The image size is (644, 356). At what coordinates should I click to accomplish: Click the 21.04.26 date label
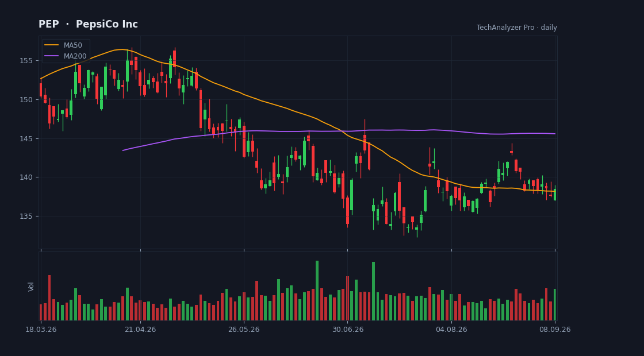click(140, 330)
